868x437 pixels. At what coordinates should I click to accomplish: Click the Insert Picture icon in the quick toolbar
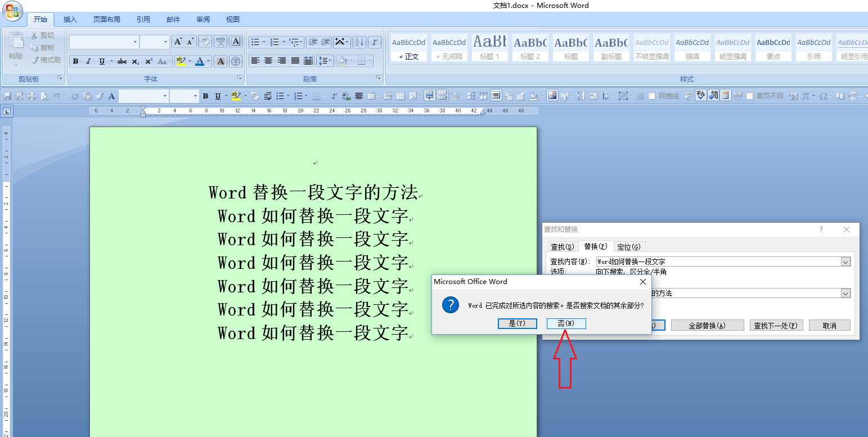(552, 96)
